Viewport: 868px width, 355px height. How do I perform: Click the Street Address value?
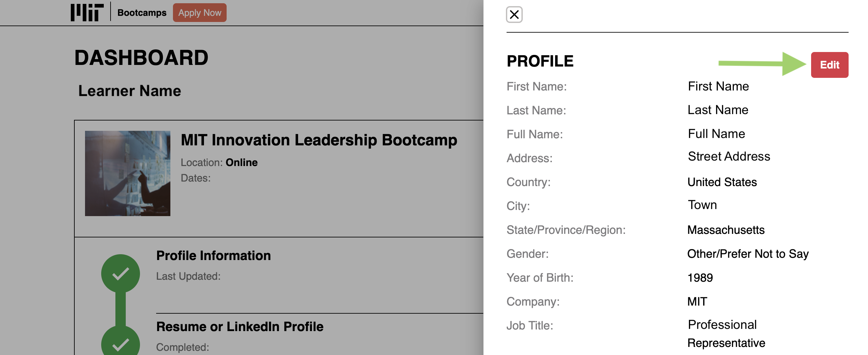tap(728, 157)
